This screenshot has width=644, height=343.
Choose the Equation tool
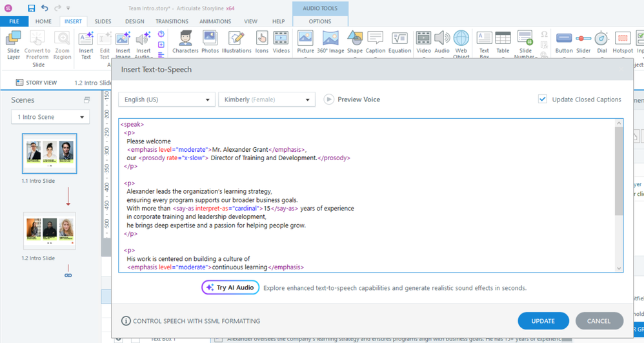[x=399, y=41]
